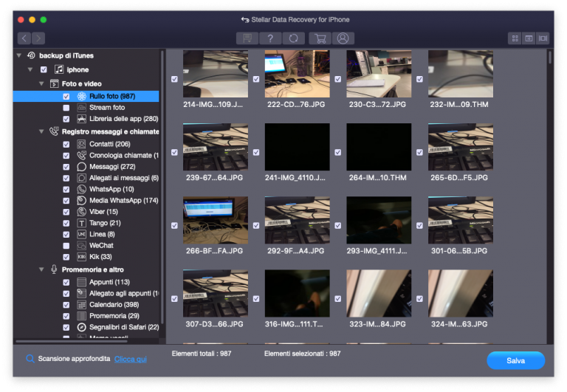Image resolution: width=567 pixels, height=392 pixels.
Task: Uncheck photo 293-IMG_4111 checkbox
Action: tap(337, 226)
